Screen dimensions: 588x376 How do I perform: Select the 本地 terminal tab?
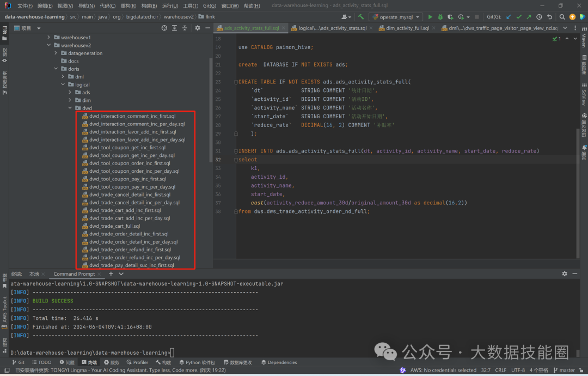[34, 274]
